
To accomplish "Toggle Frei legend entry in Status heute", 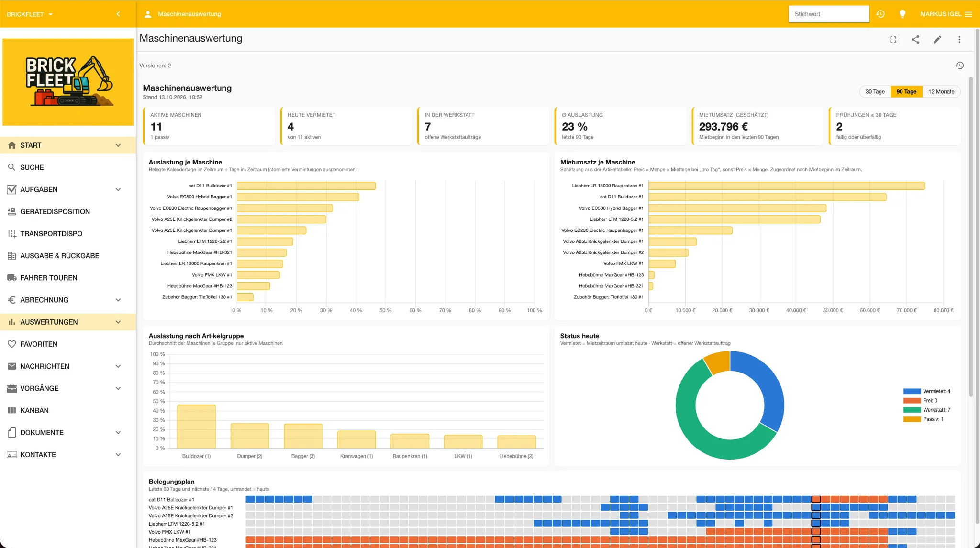I will point(920,401).
